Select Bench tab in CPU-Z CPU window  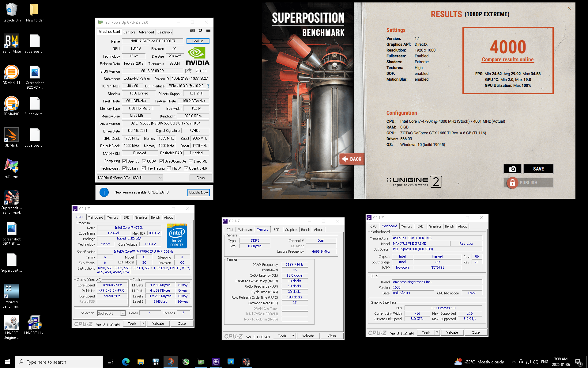pos(156,217)
